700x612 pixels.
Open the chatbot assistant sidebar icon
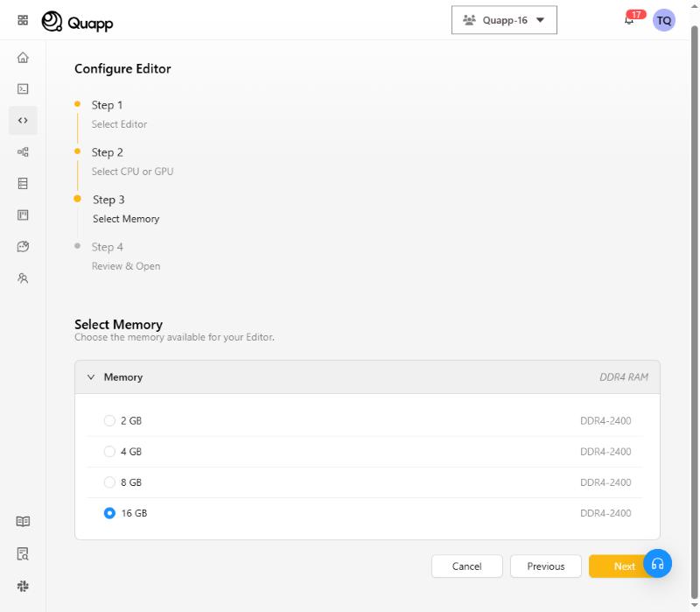(23, 247)
